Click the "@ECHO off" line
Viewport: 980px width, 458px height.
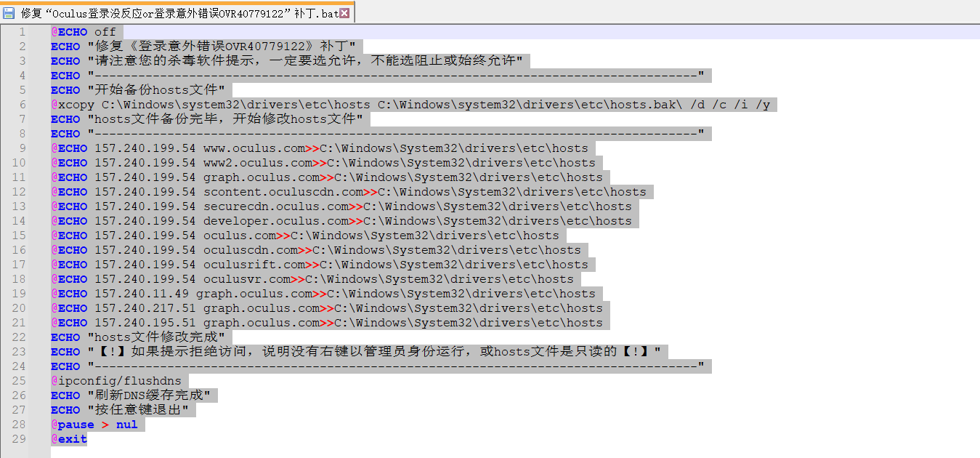(x=84, y=32)
